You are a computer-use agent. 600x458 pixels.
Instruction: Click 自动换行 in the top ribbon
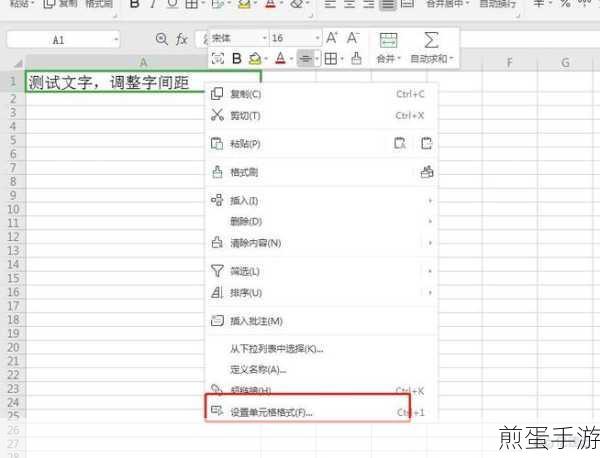click(x=497, y=4)
